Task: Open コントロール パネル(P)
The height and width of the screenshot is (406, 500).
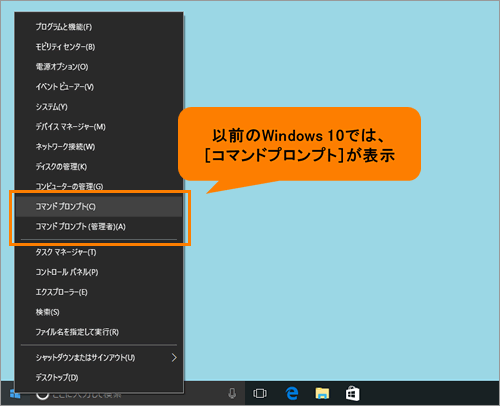Action: 99,272
